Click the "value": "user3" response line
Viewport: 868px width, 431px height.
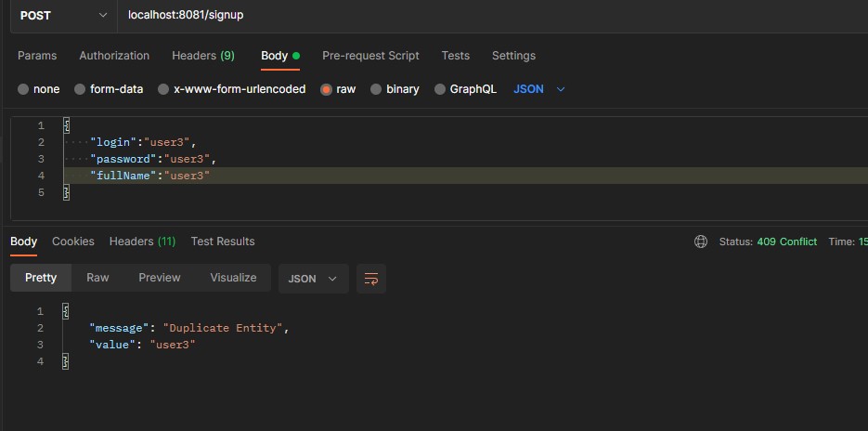(x=143, y=345)
